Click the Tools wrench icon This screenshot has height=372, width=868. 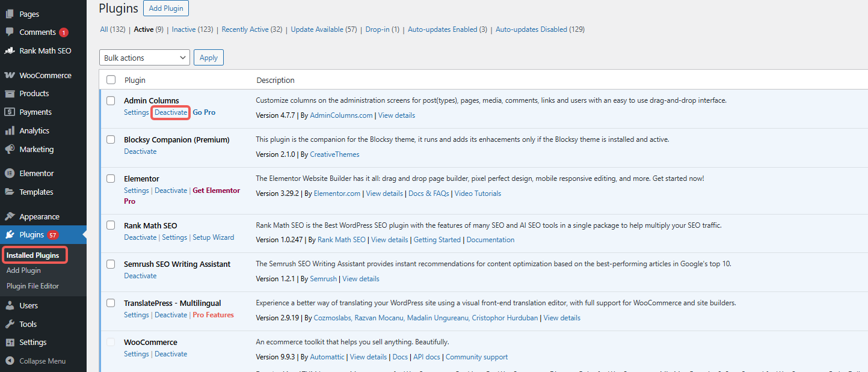9,324
